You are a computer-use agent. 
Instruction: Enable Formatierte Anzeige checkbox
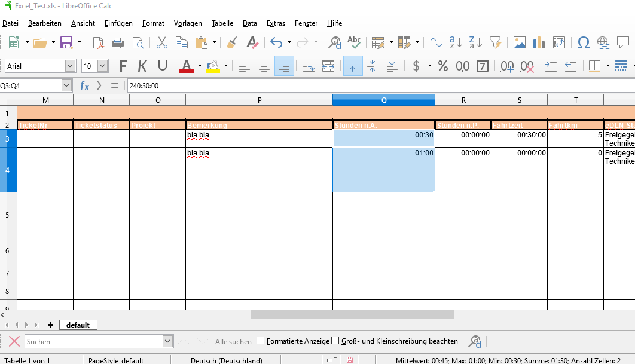point(261,341)
